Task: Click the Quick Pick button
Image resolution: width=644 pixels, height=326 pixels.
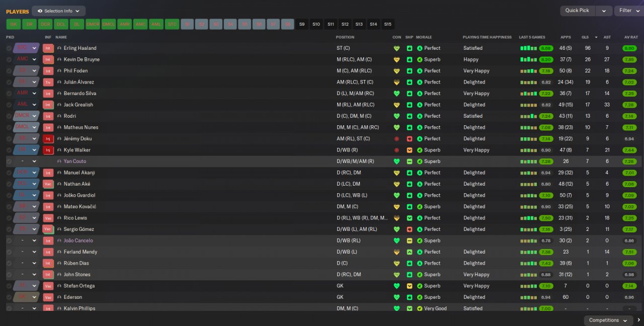Action: [577, 11]
